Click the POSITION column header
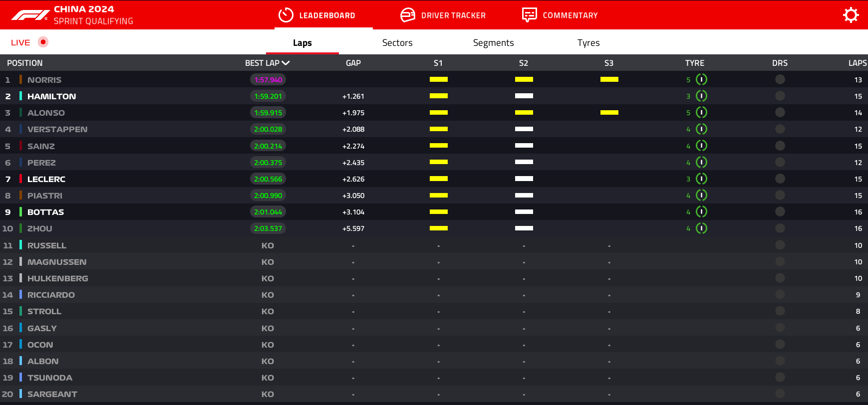This screenshot has height=405, width=868. coord(25,63)
